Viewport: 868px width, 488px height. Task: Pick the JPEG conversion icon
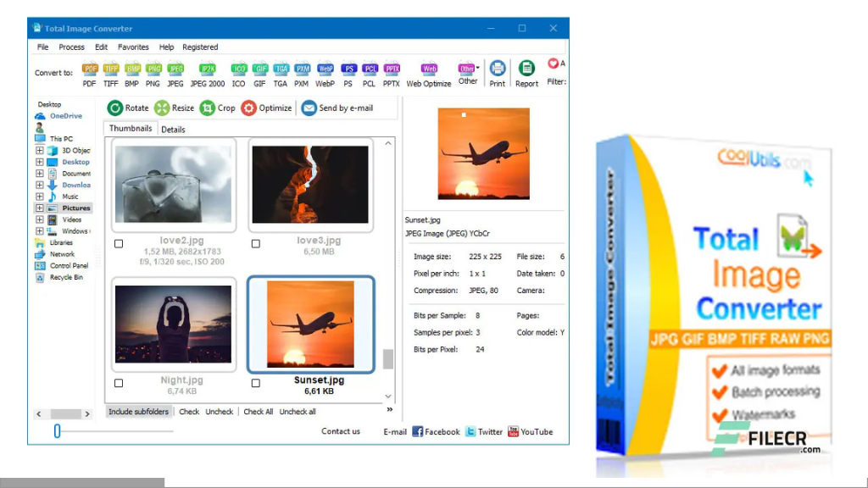click(x=175, y=69)
